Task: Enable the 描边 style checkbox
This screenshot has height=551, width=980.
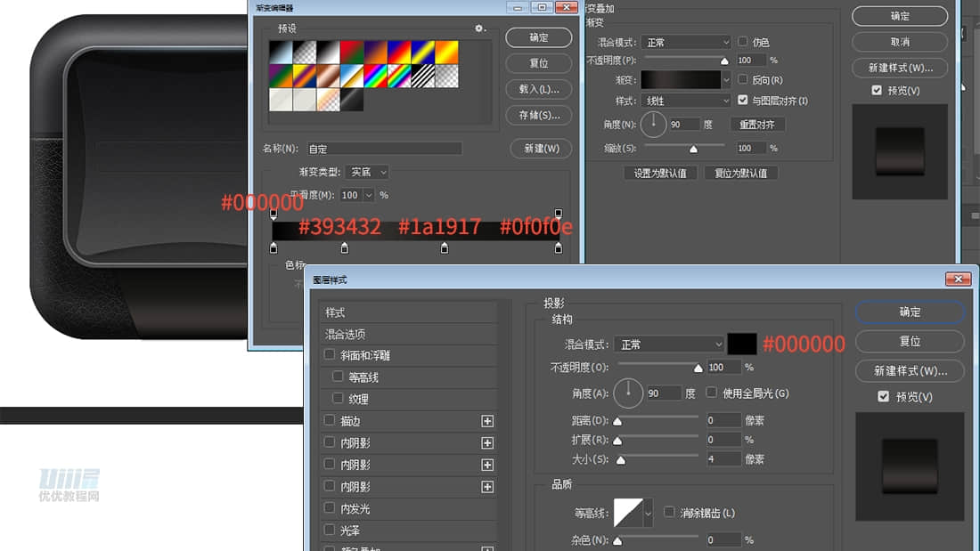Action: (x=330, y=420)
